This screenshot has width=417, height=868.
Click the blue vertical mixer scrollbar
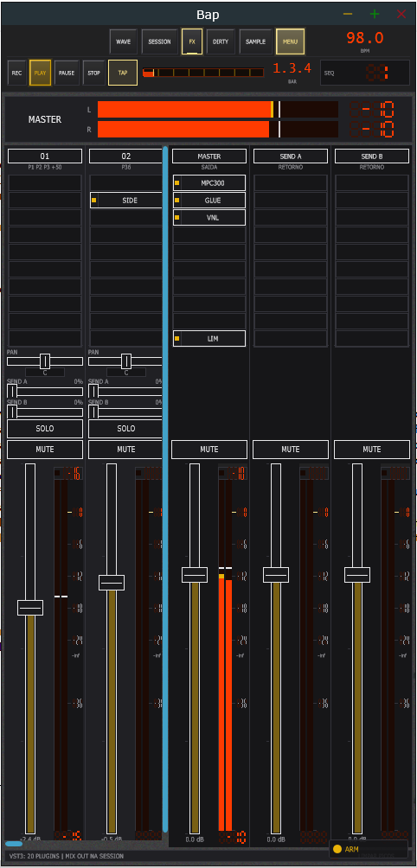point(165,489)
